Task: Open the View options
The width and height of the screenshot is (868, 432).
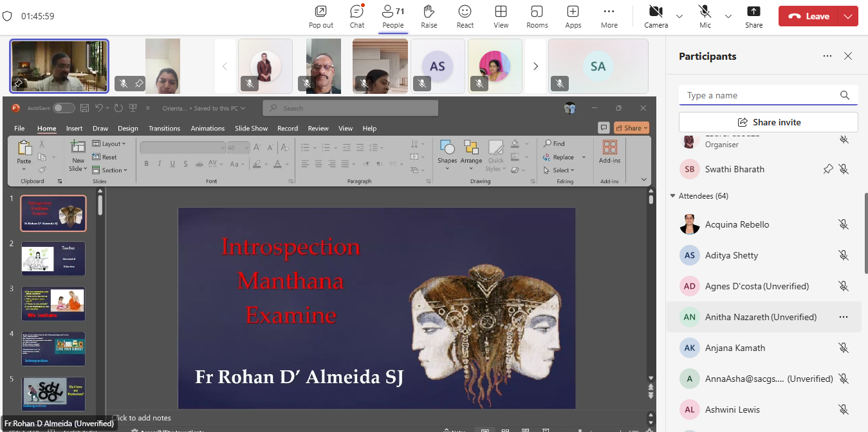Action: 501,17
